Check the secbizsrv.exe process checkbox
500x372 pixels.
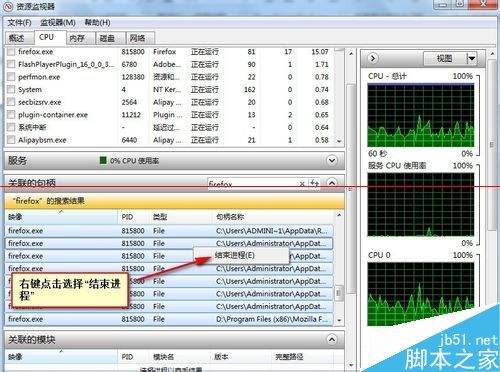11,102
